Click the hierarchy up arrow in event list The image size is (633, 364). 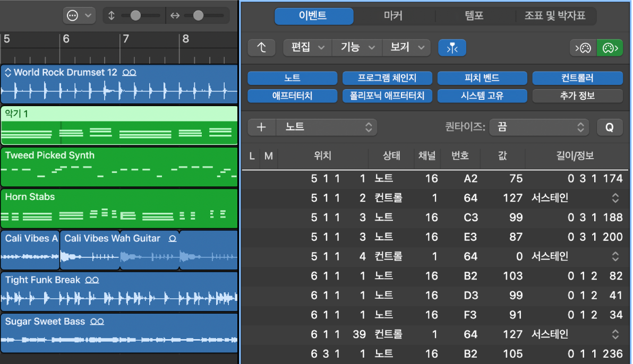(x=261, y=47)
